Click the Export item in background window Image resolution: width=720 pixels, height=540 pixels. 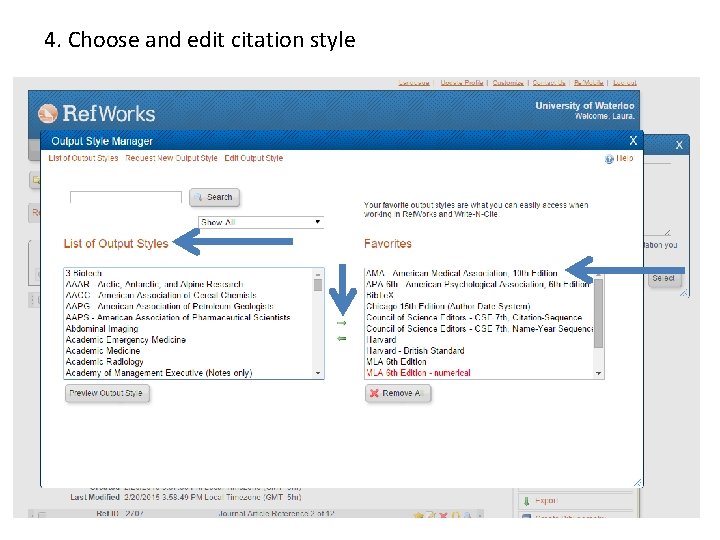[x=546, y=501]
